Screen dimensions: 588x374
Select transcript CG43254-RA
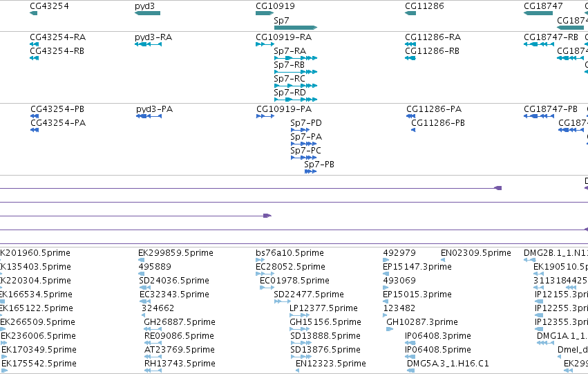pos(34,44)
